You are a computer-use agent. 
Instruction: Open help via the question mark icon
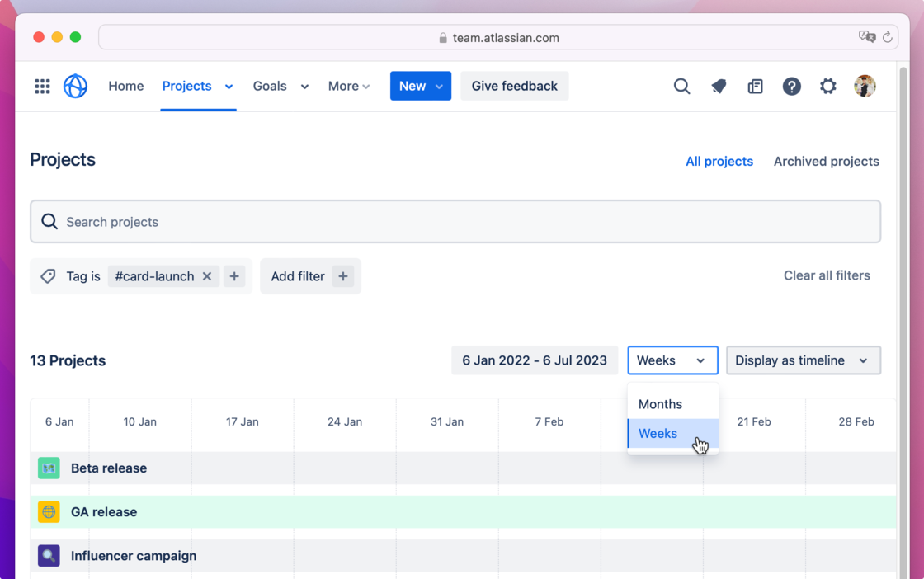click(x=792, y=86)
